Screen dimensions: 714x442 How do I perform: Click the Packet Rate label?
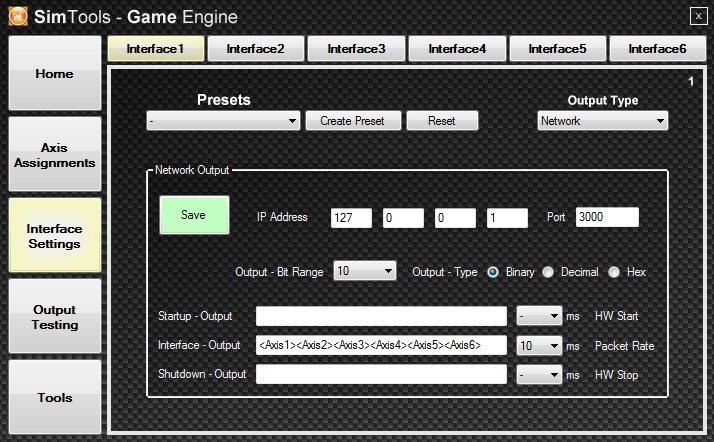click(x=624, y=346)
